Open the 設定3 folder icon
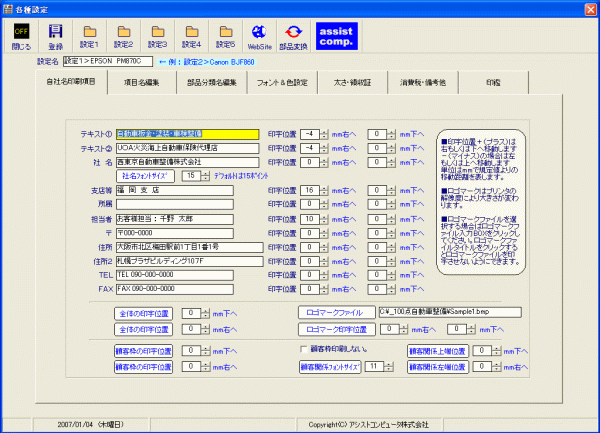The width and height of the screenshot is (600, 433). 158,37
